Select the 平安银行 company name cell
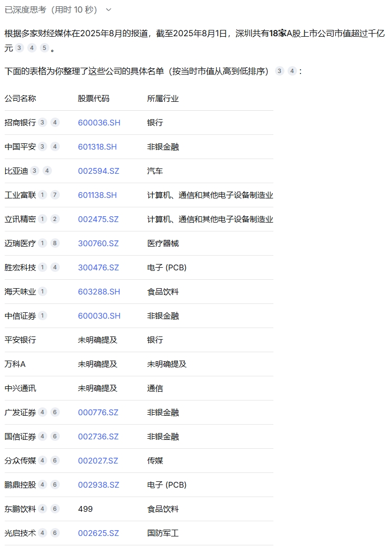The image size is (392, 548). [x=20, y=340]
